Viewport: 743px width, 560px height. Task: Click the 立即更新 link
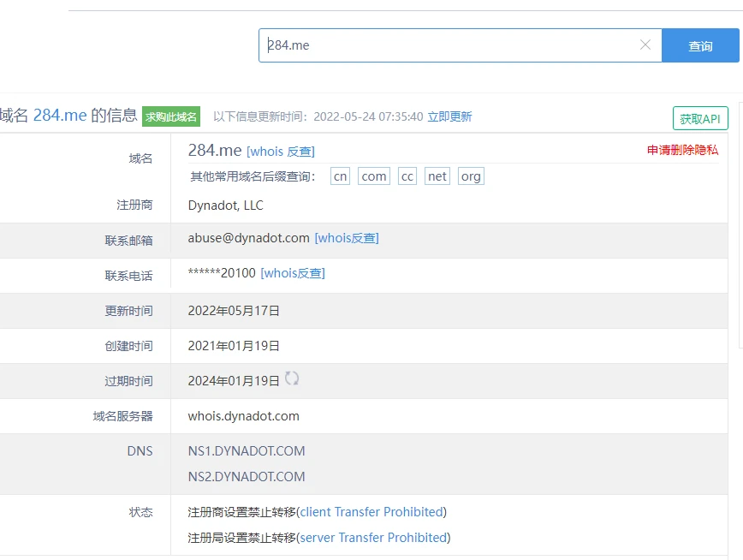point(449,116)
